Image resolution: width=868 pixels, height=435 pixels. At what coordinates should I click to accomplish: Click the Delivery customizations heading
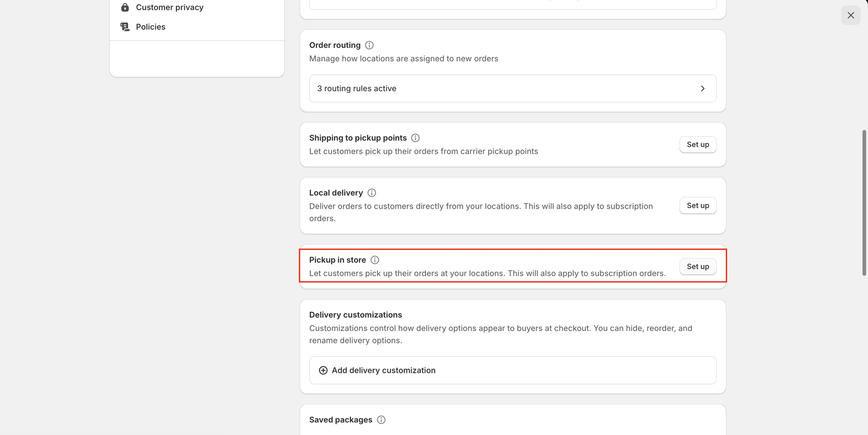tap(355, 315)
